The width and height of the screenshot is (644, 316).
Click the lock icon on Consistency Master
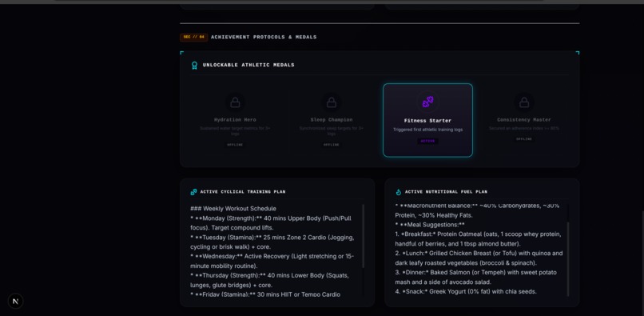(x=524, y=102)
